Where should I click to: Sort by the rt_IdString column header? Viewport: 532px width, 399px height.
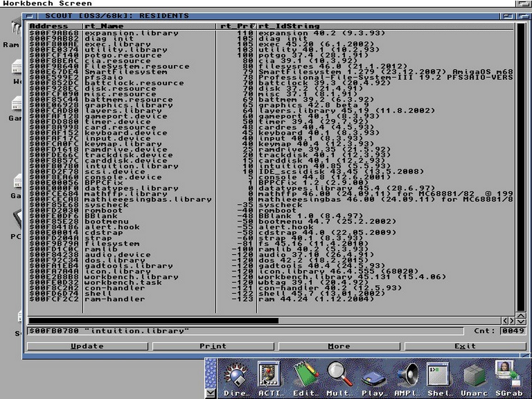(x=386, y=26)
